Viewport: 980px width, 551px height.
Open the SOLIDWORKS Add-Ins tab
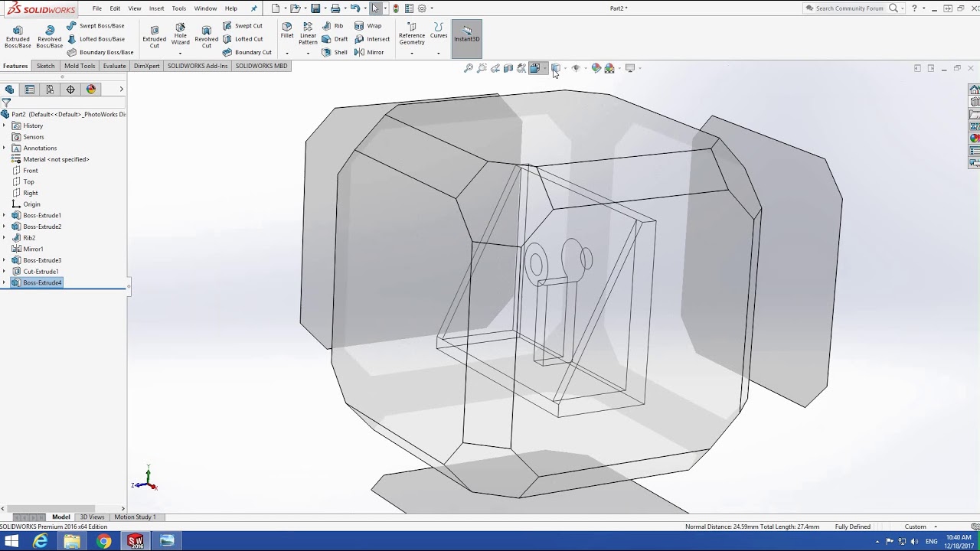(198, 66)
